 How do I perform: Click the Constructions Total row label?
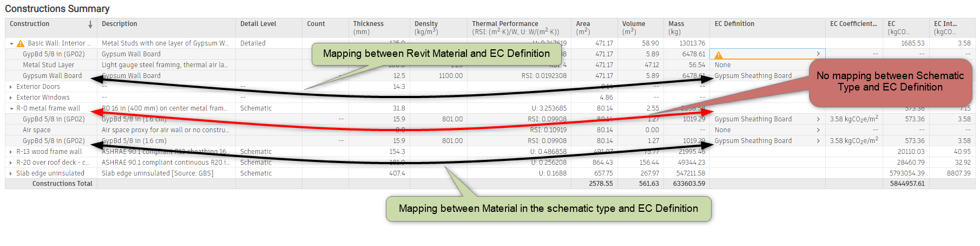tap(62, 184)
